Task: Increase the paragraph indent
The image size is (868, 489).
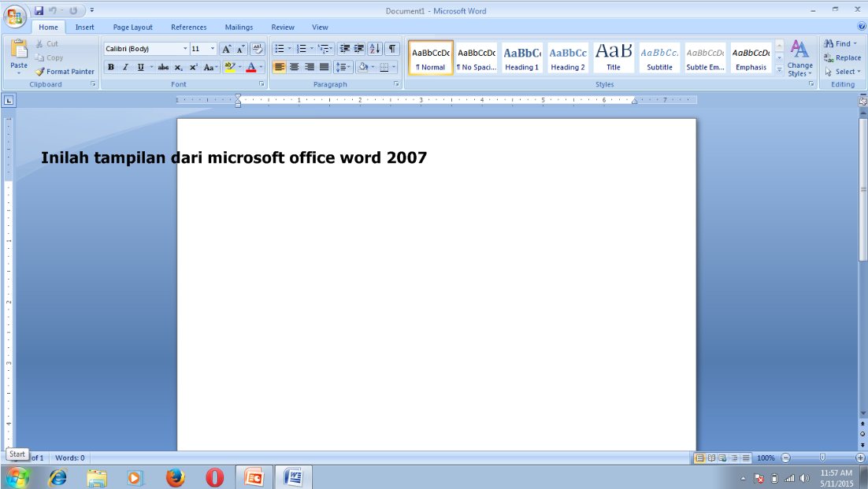Action: 359,49
